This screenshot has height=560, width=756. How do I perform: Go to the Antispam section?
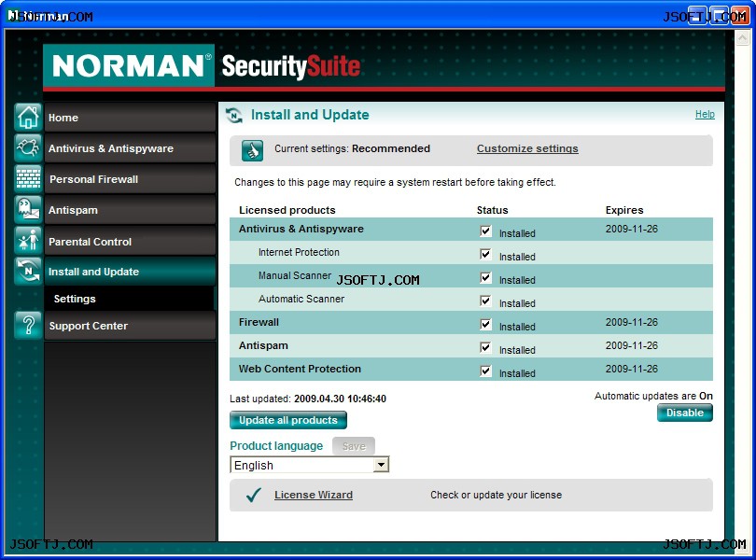(x=130, y=210)
